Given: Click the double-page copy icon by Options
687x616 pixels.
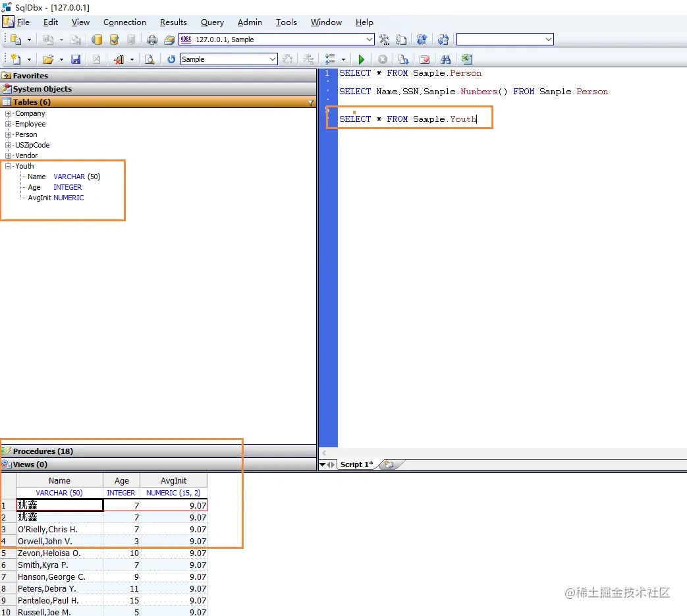Looking at the screenshot, I should (401, 40).
